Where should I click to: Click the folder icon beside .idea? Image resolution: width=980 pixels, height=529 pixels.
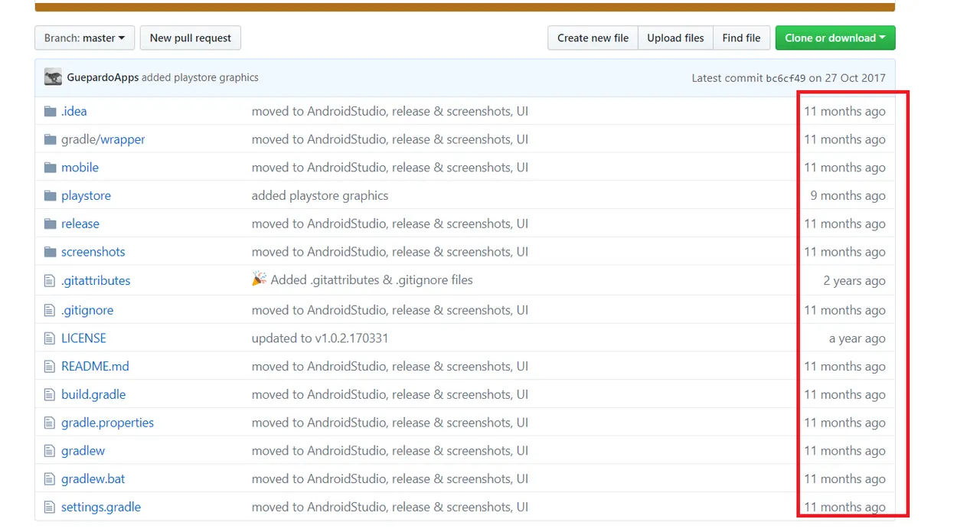[51, 111]
